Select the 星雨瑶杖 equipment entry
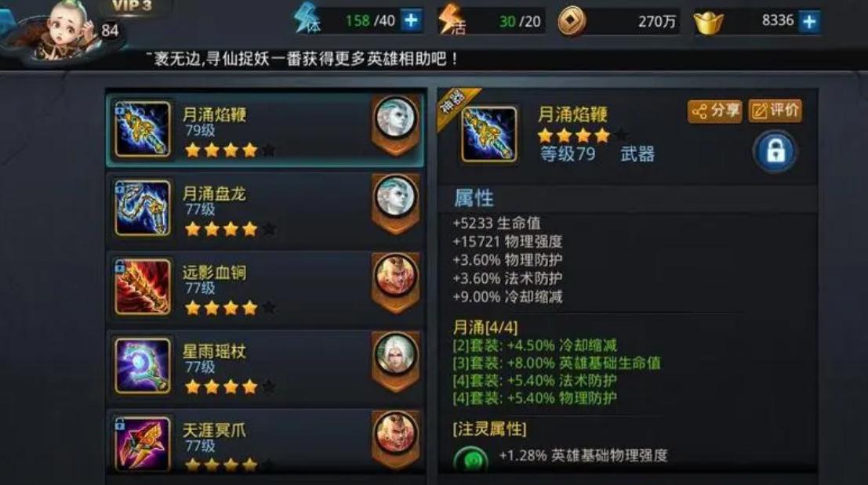Image resolution: width=868 pixels, height=485 pixels. [x=266, y=366]
